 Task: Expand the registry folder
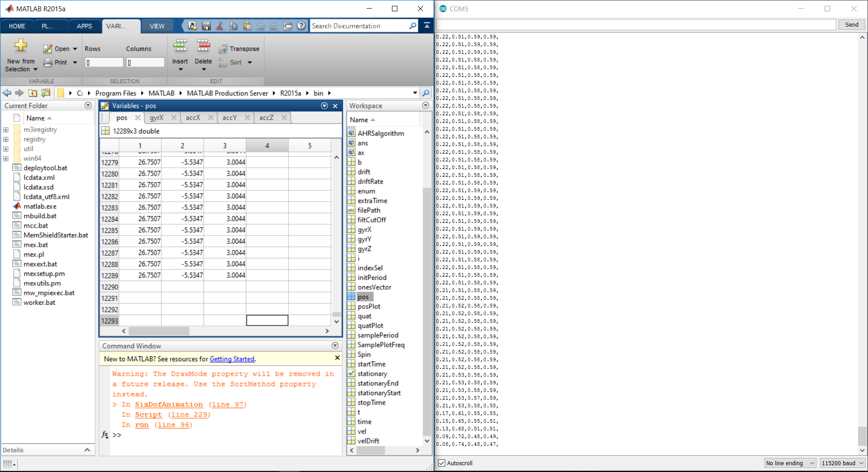(6, 139)
